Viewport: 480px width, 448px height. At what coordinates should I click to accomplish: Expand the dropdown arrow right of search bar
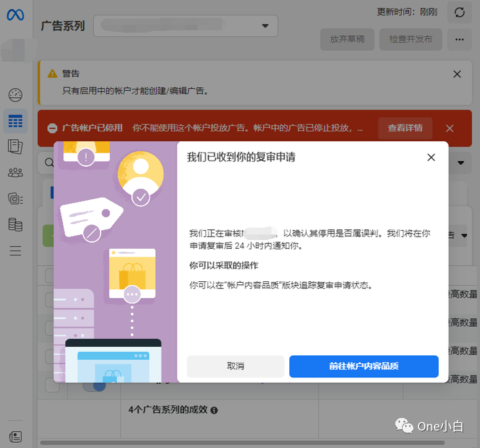[x=461, y=163]
